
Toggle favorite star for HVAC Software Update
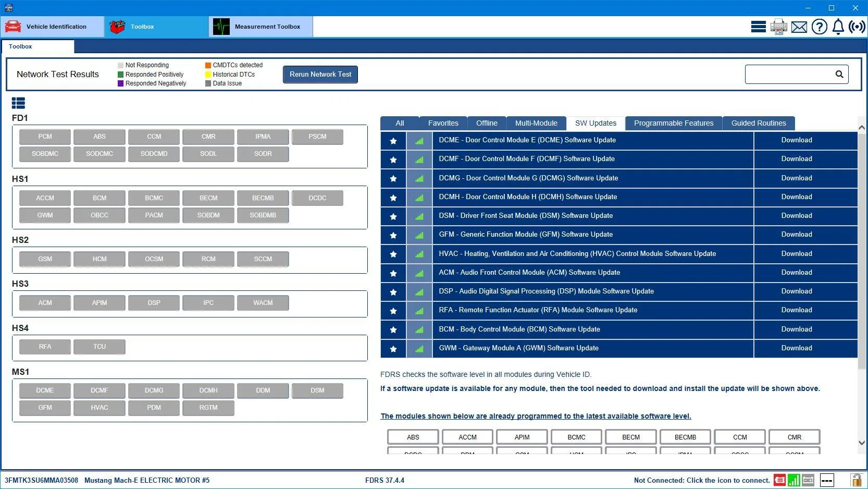click(393, 254)
